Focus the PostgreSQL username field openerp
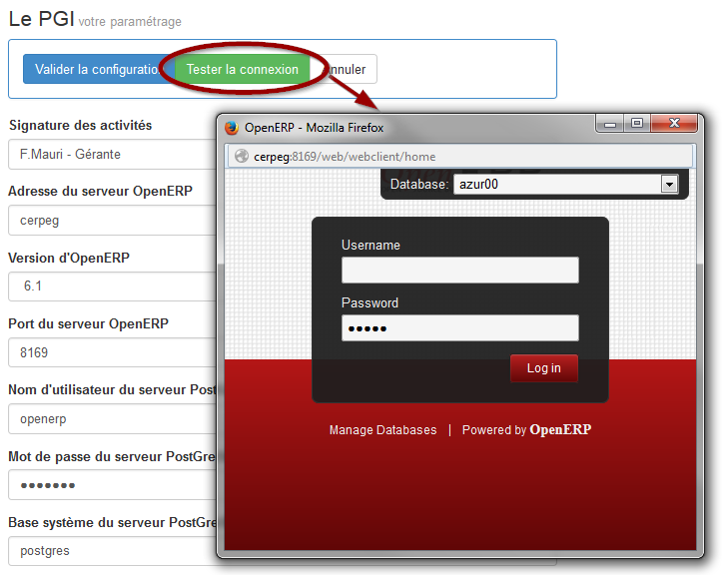 (x=113, y=419)
